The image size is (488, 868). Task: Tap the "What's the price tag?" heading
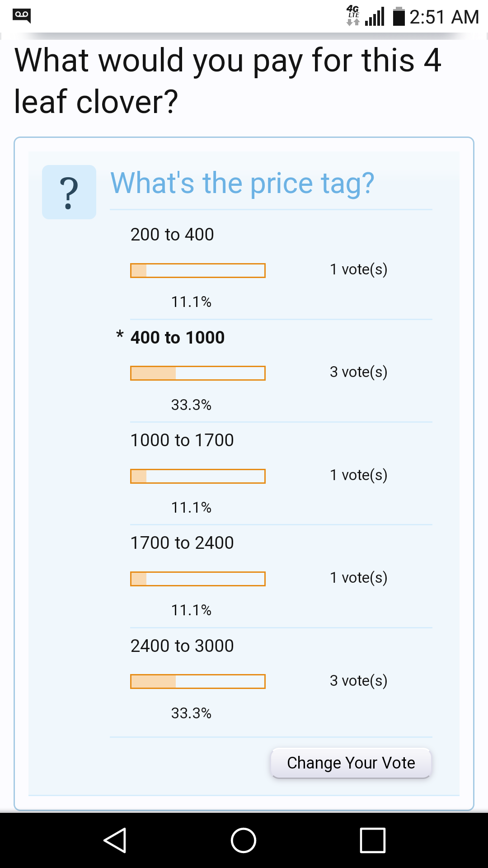pos(243,184)
